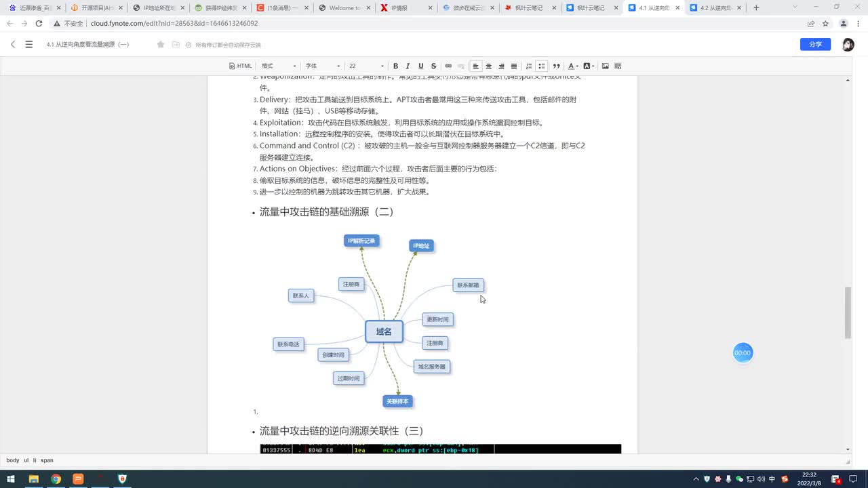The width and height of the screenshot is (868, 488).
Task: Toggle strikethrough formatting
Action: (x=433, y=66)
